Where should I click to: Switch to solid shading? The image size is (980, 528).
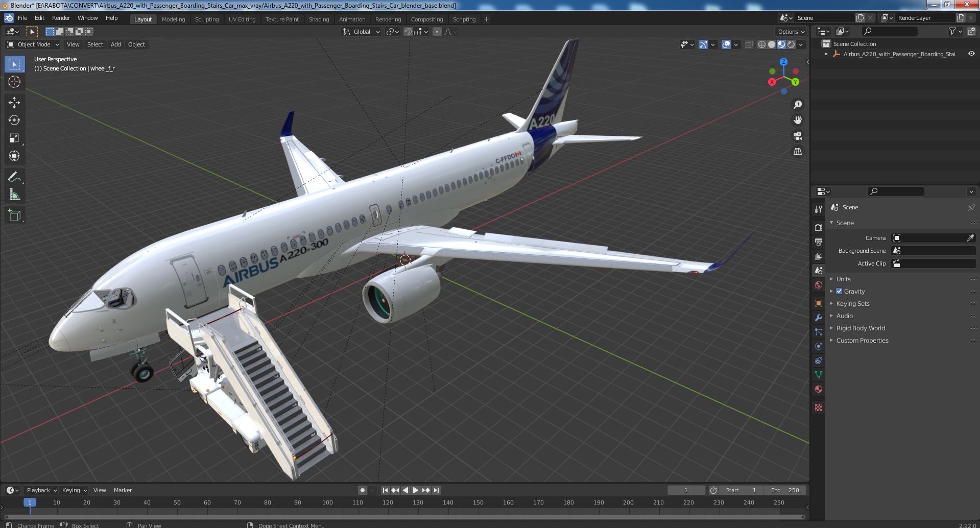tap(772, 44)
